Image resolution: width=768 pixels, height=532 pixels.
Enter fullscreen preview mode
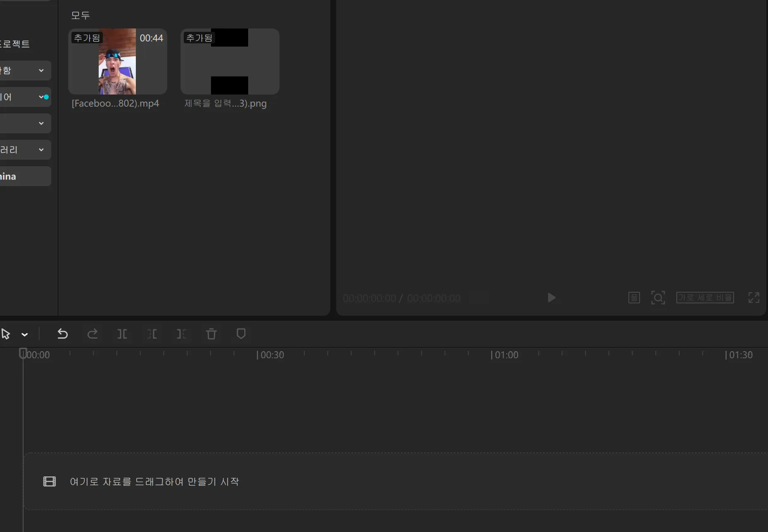coord(754,298)
